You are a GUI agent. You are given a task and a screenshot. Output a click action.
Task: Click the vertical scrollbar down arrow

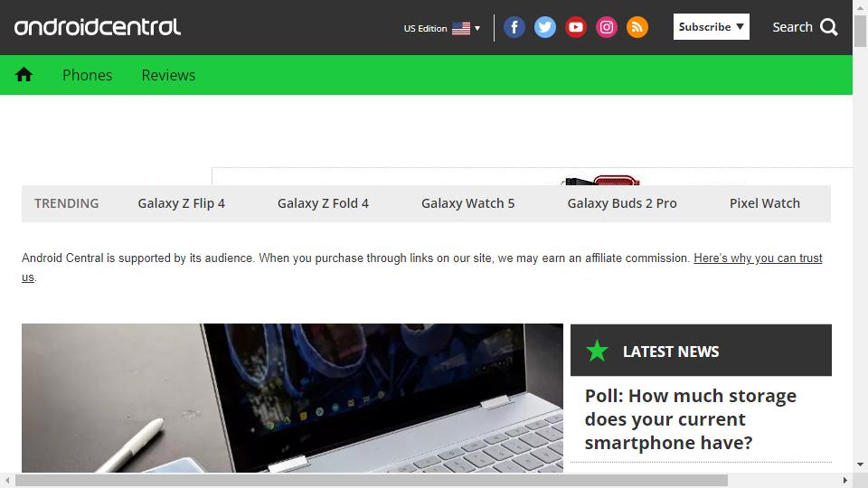click(860, 465)
